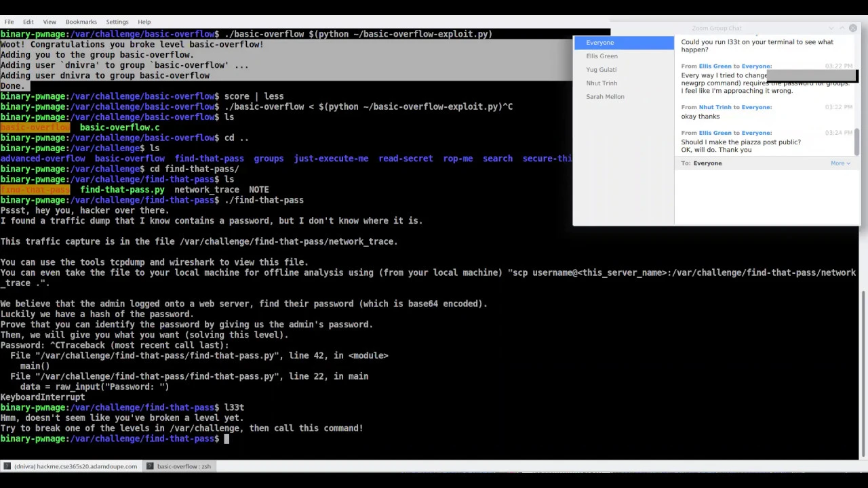Click the 'Should I make the piazza post public?' message
868x488 pixels.
[741, 142]
